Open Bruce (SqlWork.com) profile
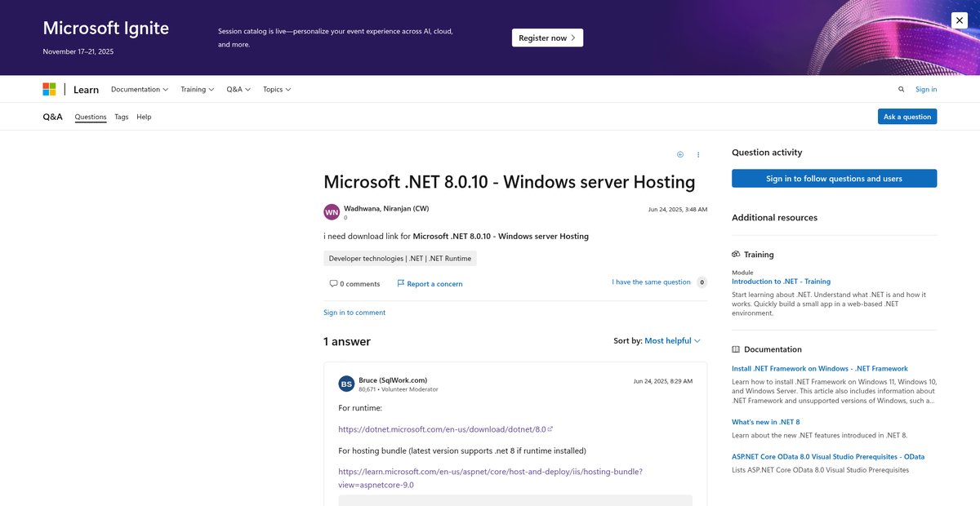The image size is (980, 506). coord(393,379)
